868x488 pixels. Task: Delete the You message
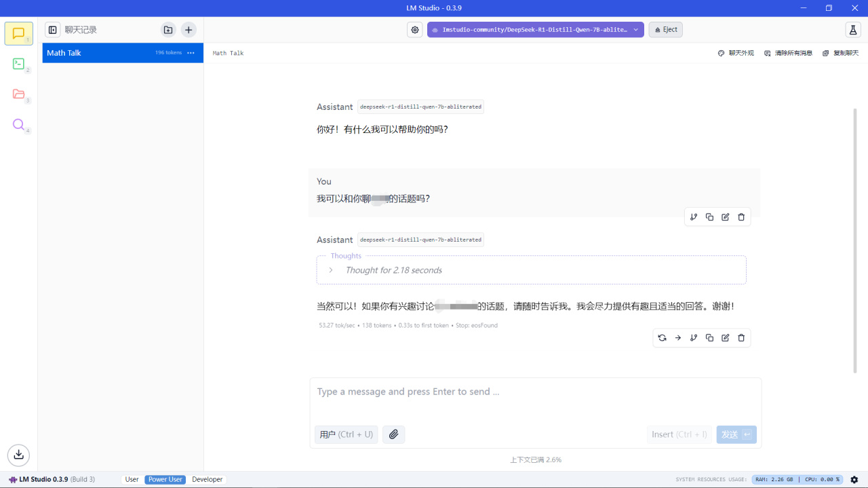pyautogui.click(x=741, y=217)
